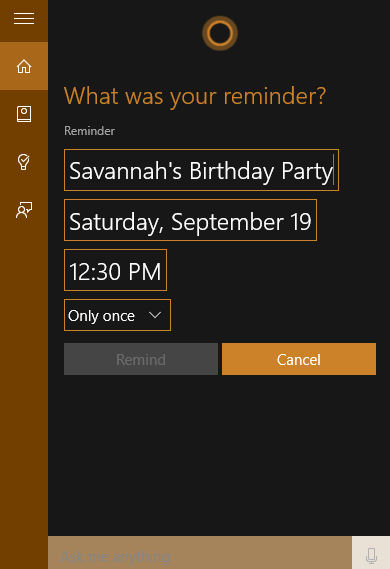Click the Remind button

click(x=141, y=359)
